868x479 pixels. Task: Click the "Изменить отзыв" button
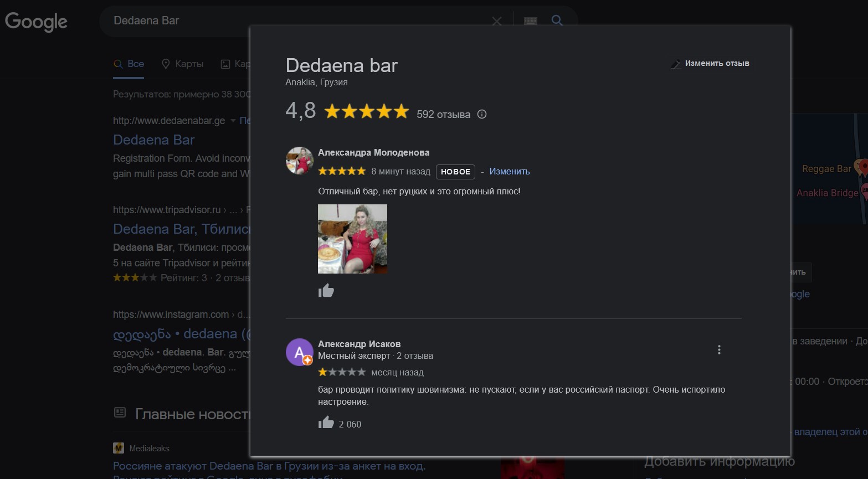(710, 64)
